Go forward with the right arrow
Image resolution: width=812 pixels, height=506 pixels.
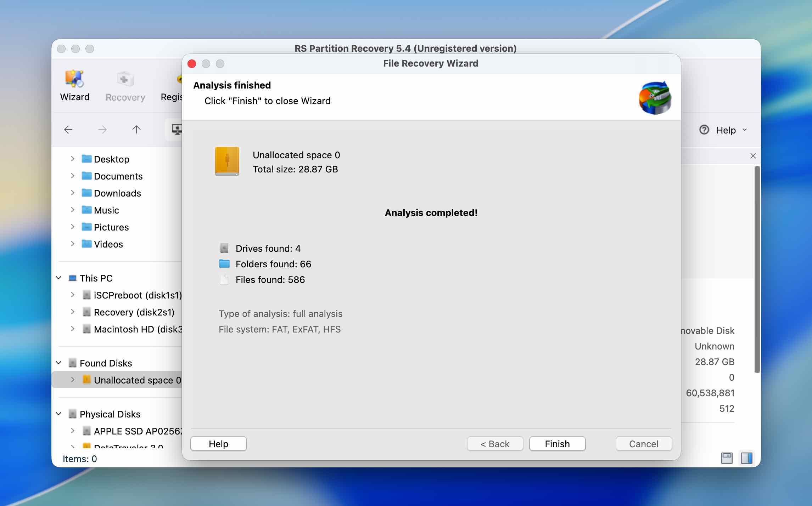tap(102, 130)
